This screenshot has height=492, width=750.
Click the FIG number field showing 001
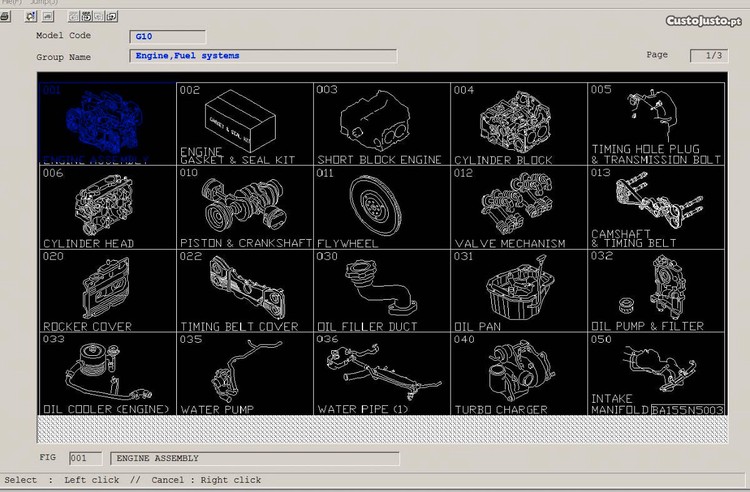click(85, 459)
